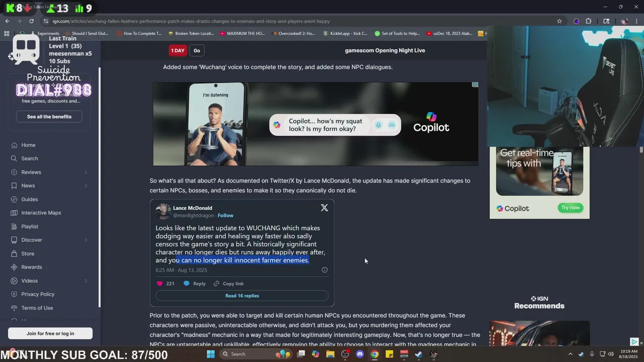
Task: Open the browser Extensions puzzle icon
Action: (x=589, y=21)
